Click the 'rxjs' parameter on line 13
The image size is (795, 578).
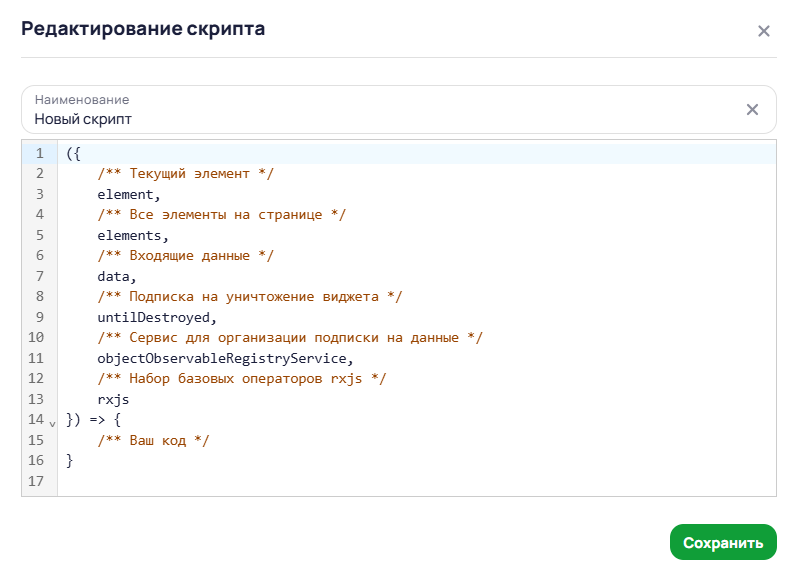click(x=113, y=399)
